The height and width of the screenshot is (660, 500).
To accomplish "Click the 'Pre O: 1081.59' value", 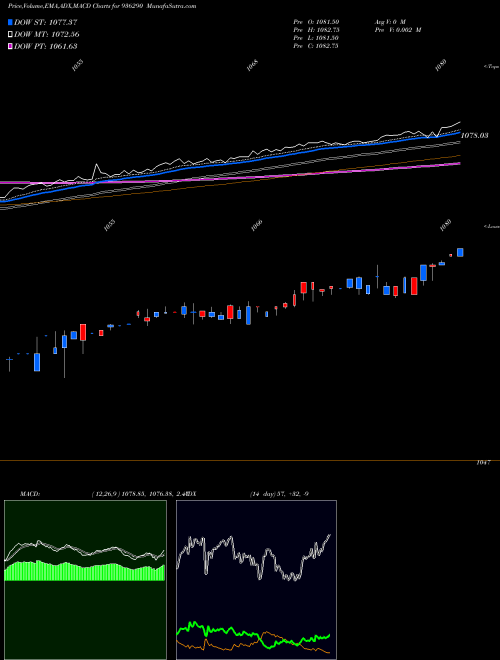I will pos(316,21).
